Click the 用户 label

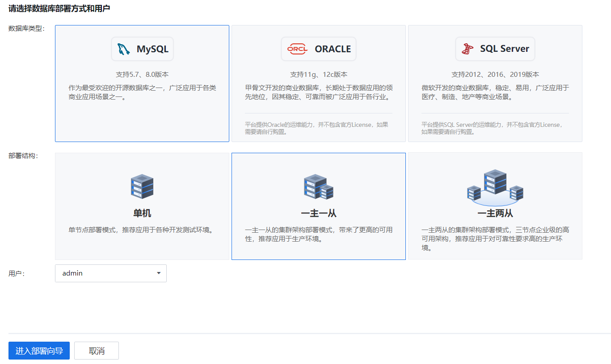click(x=17, y=274)
